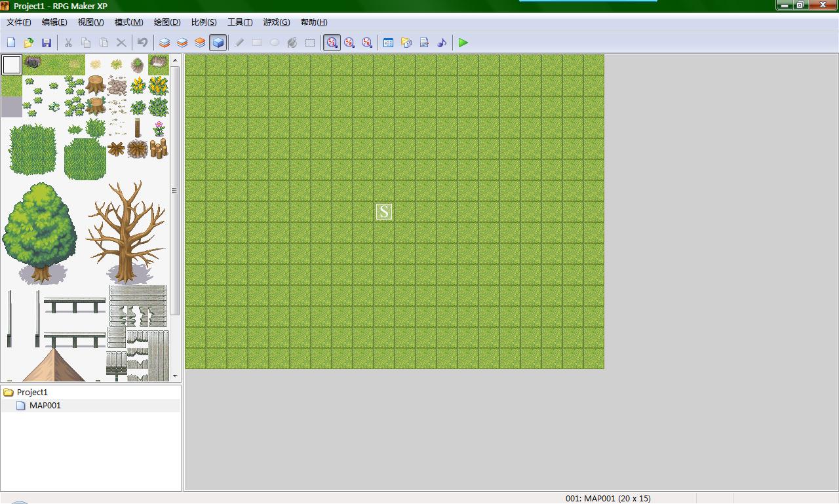This screenshot has width=839, height=504.
Task: Click the tileset palette scroll-down arrow
Action: click(x=175, y=376)
